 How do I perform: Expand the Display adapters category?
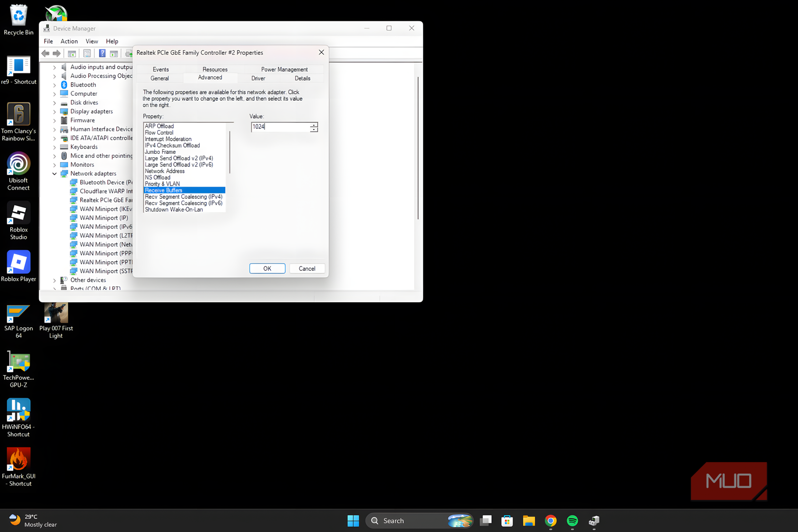pyautogui.click(x=55, y=112)
